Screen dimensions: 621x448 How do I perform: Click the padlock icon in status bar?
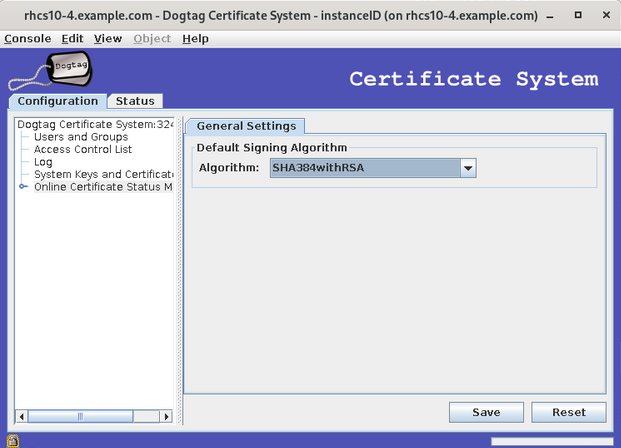12,440
